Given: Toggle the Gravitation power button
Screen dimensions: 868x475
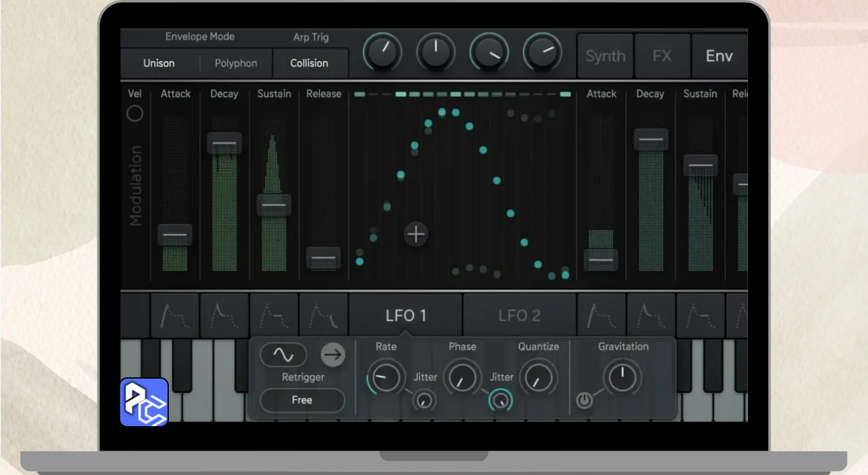Looking at the screenshot, I should click(584, 400).
